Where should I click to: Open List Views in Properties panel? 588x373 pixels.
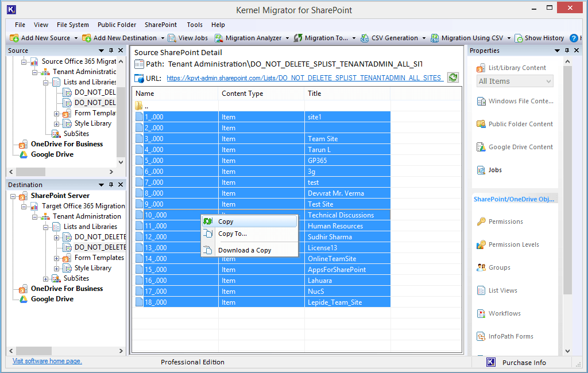pyautogui.click(x=497, y=290)
